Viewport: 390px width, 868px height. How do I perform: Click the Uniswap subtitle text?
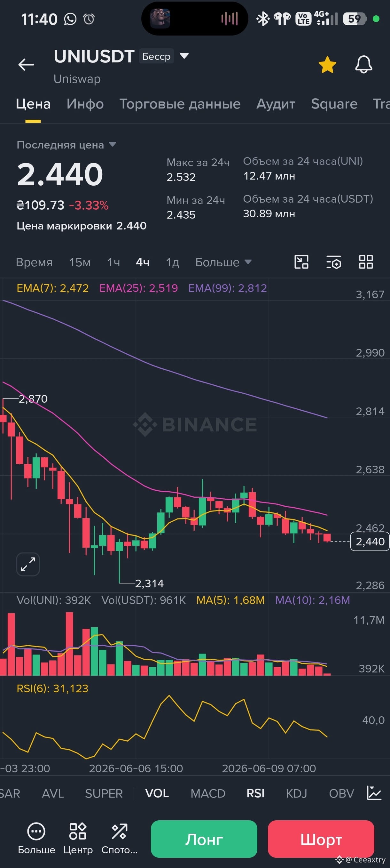pos(77,79)
